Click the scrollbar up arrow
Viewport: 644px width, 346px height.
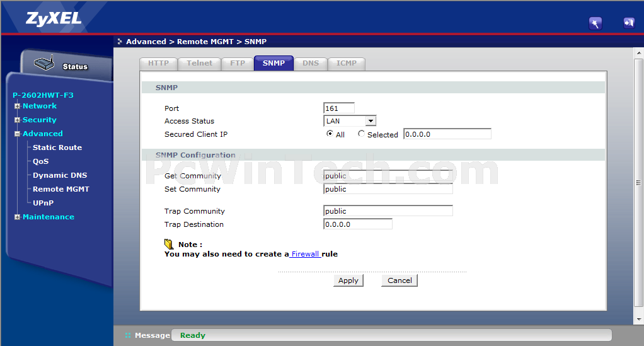click(x=639, y=54)
